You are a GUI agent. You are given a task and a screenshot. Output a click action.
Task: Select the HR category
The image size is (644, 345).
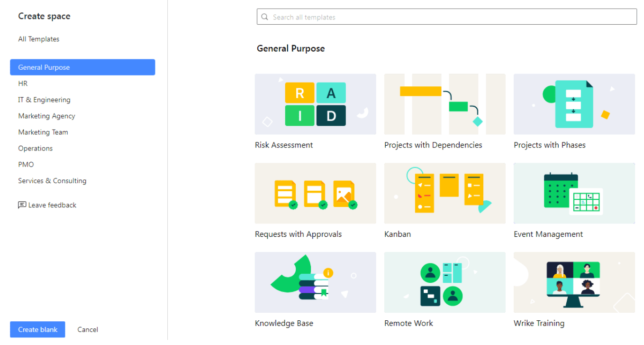tap(23, 83)
